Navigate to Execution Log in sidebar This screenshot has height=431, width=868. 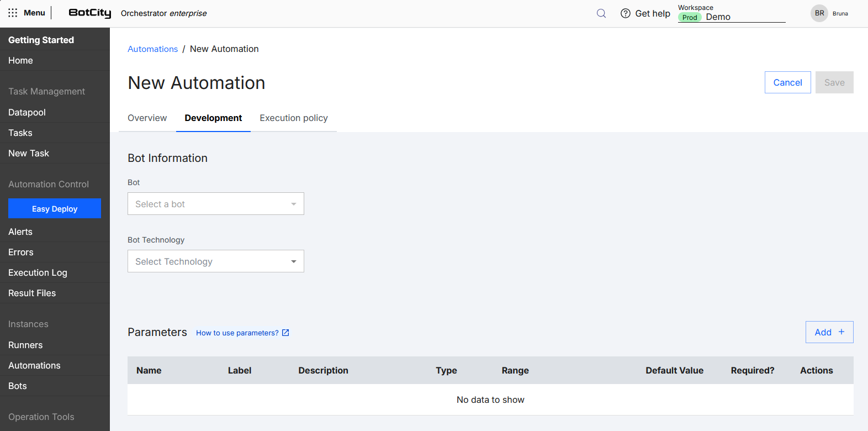point(38,272)
